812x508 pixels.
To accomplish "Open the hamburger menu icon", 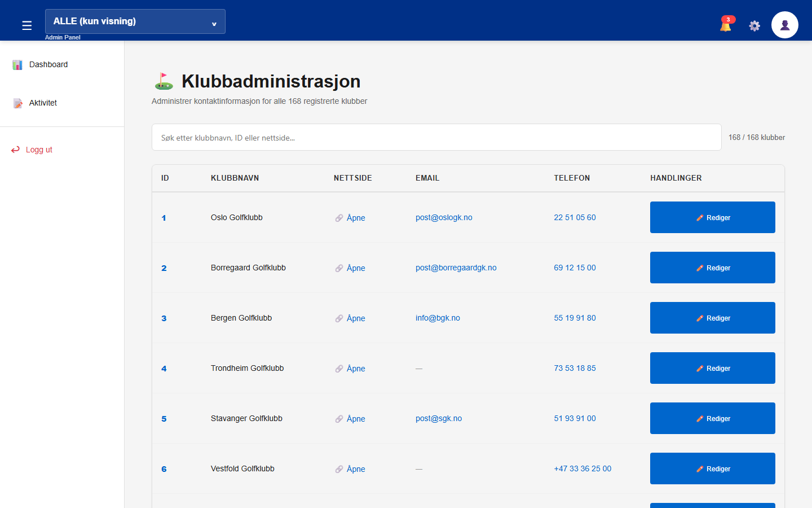I will coord(27,25).
